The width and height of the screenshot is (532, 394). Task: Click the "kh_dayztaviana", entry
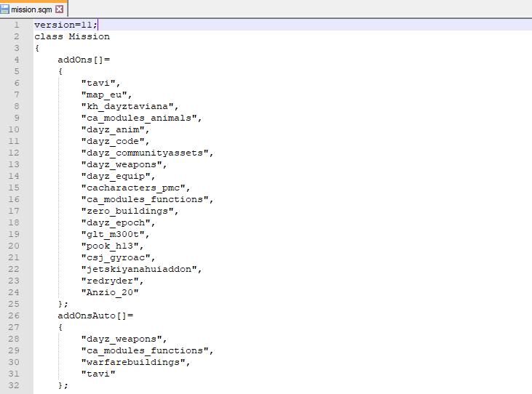[130, 106]
